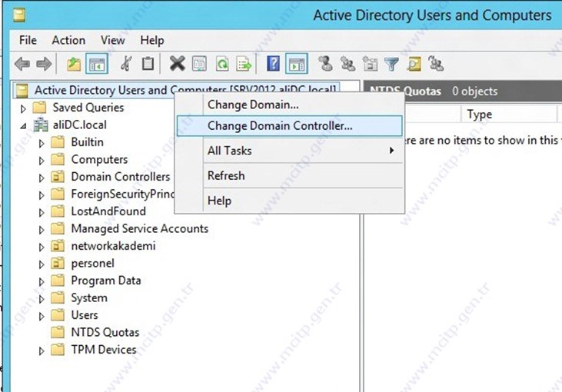This screenshot has width=562, height=392.
Task: Click the Type column header
Action: point(509,115)
